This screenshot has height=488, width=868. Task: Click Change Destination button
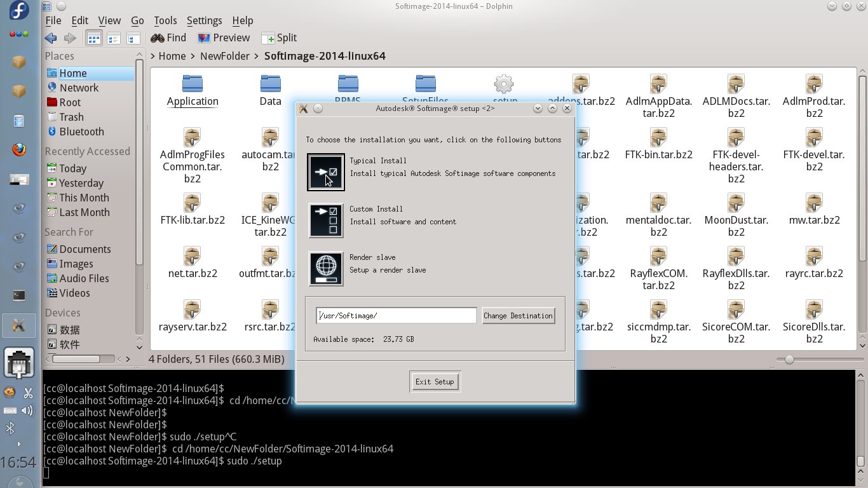pyautogui.click(x=518, y=316)
